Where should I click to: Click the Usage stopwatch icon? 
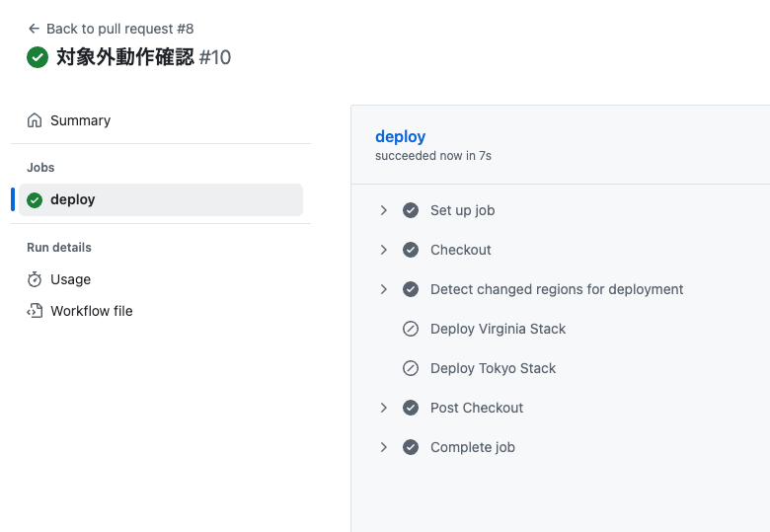(x=35, y=279)
